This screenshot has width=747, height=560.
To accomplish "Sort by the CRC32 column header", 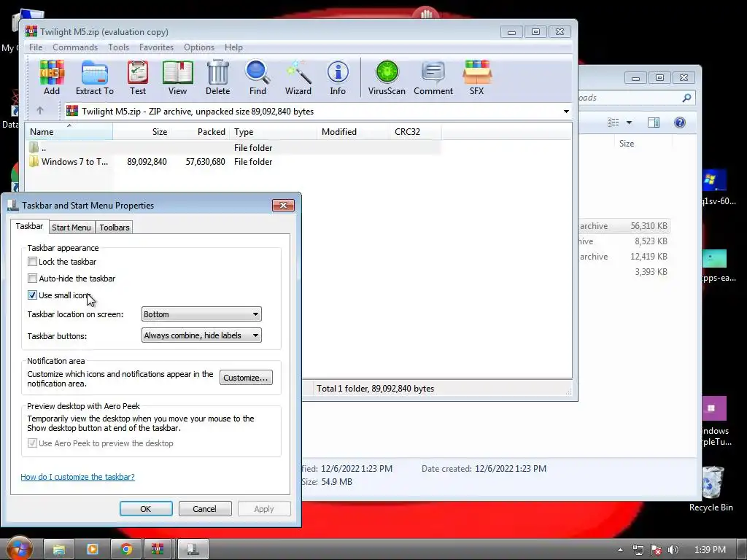I will coord(415,131).
